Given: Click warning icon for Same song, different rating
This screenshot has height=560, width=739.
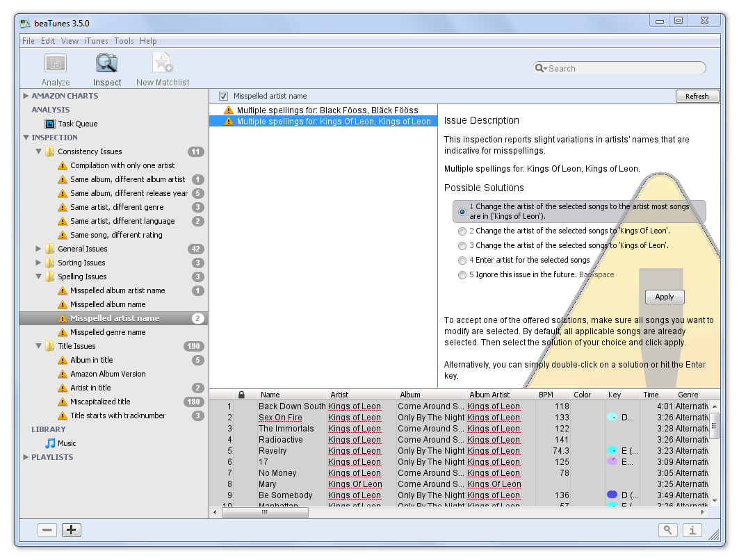Looking at the screenshot, I should tap(62, 235).
